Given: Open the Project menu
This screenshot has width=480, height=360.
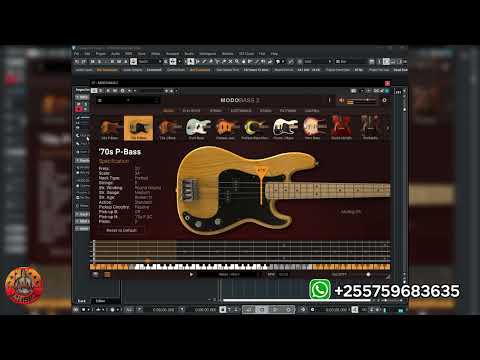Looking at the screenshot, I should pos(101,54).
